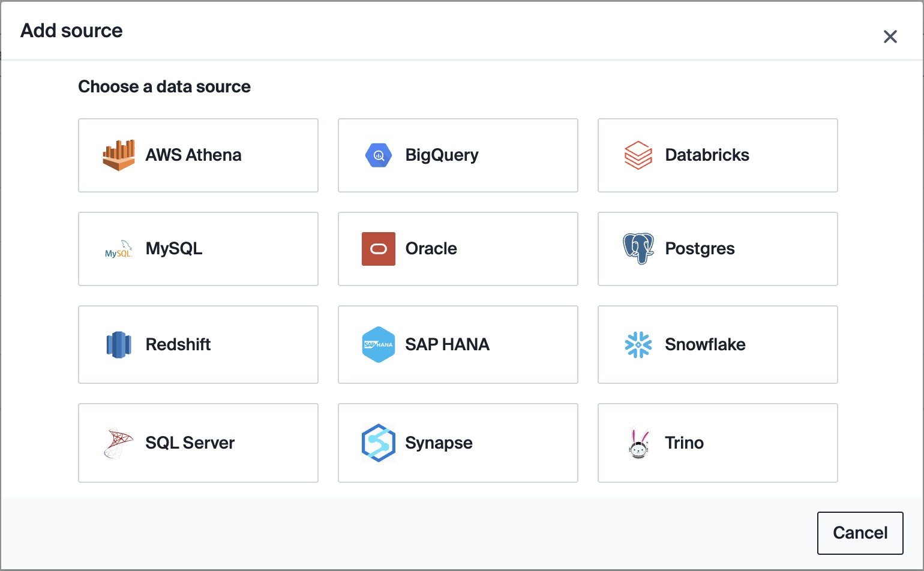Choose the Trino bunny icon
924x571 pixels.
(x=639, y=443)
